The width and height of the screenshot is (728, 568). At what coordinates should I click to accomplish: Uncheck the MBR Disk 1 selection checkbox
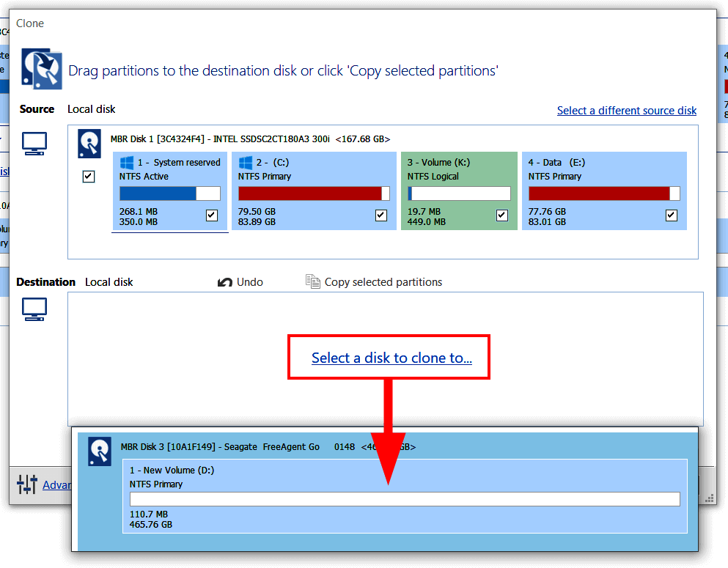[88, 176]
